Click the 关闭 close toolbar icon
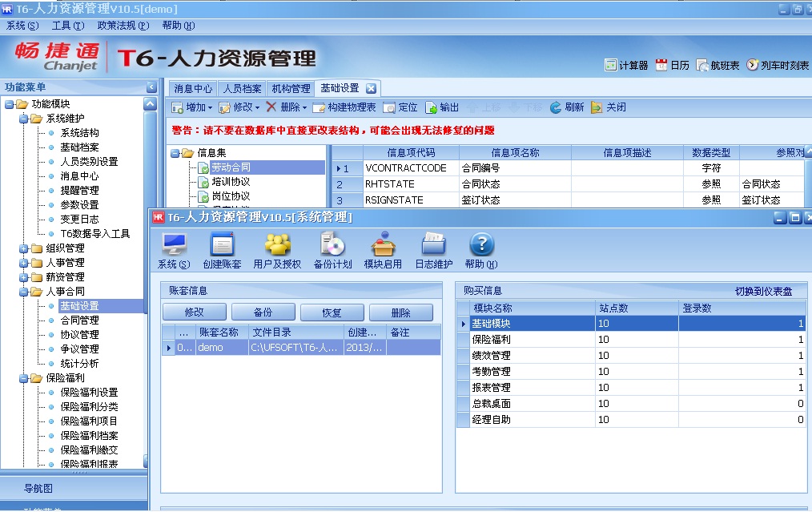This screenshot has height=512, width=812. 597,107
